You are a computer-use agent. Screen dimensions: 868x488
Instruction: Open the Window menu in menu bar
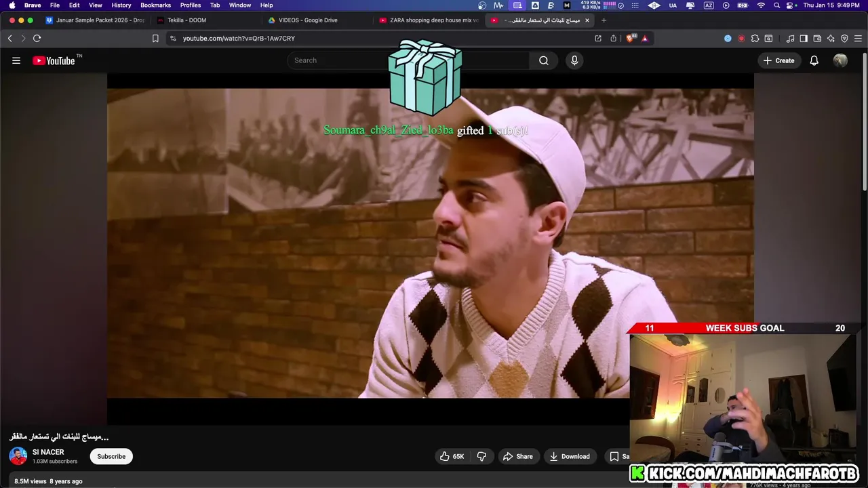tap(240, 5)
